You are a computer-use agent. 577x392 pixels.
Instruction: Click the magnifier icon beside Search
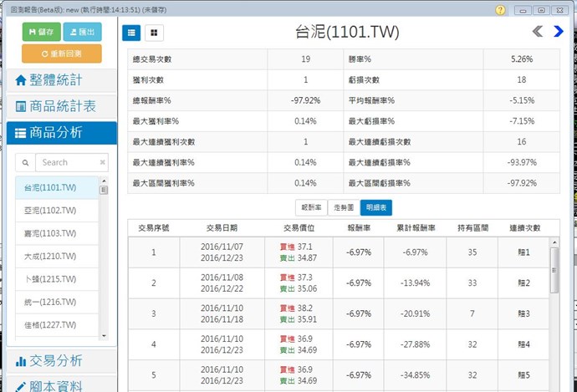click(25, 162)
